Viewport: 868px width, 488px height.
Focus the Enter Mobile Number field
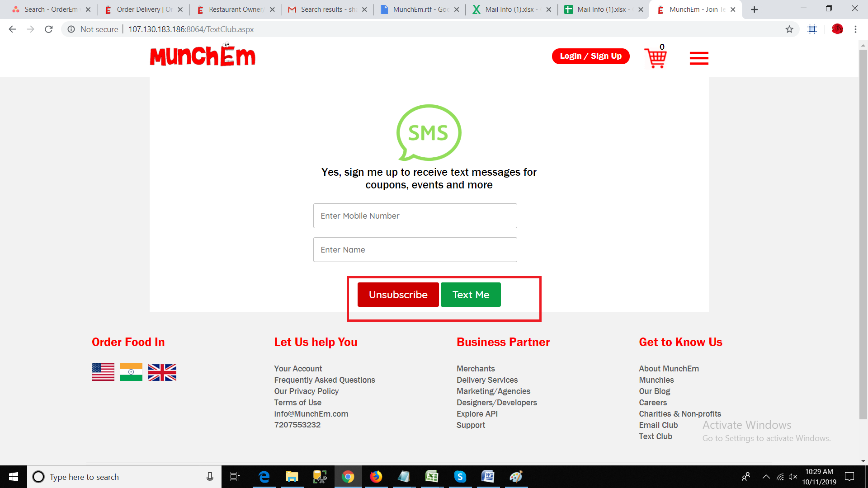[415, 216]
